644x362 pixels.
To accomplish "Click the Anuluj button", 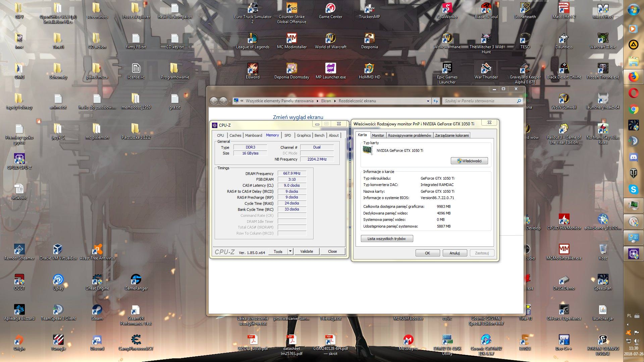I will (454, 253).
